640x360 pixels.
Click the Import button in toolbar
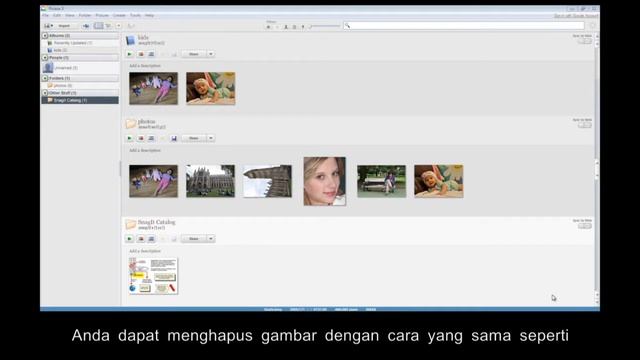point(60,26)
